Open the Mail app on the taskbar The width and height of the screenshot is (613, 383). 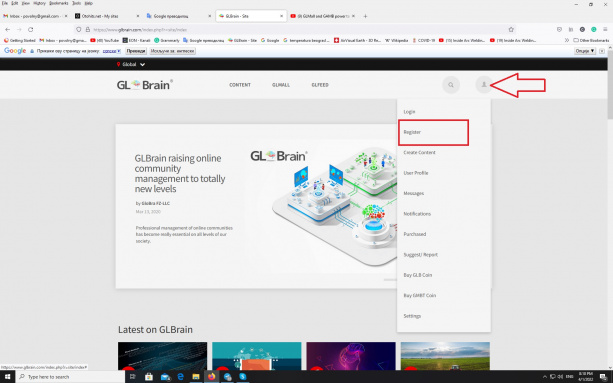click(x=165, y=377)
